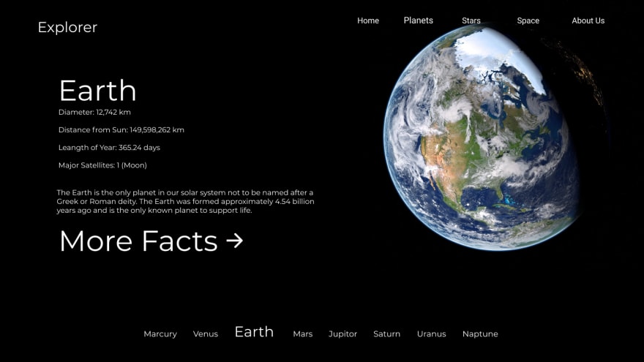Click the Diameter: 12,742 km text
Image resolution: width=644 pixels, height=362 pixels.
[x=94, y=112]
